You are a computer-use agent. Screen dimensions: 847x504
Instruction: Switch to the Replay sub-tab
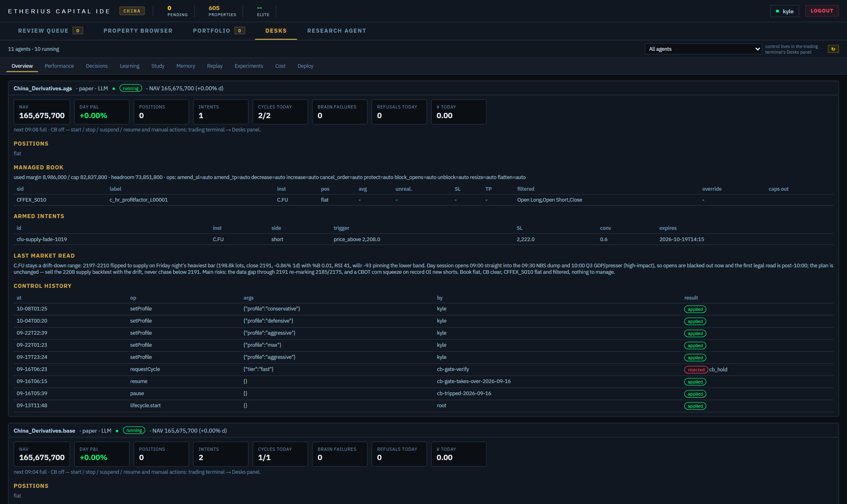coord(215,66)
